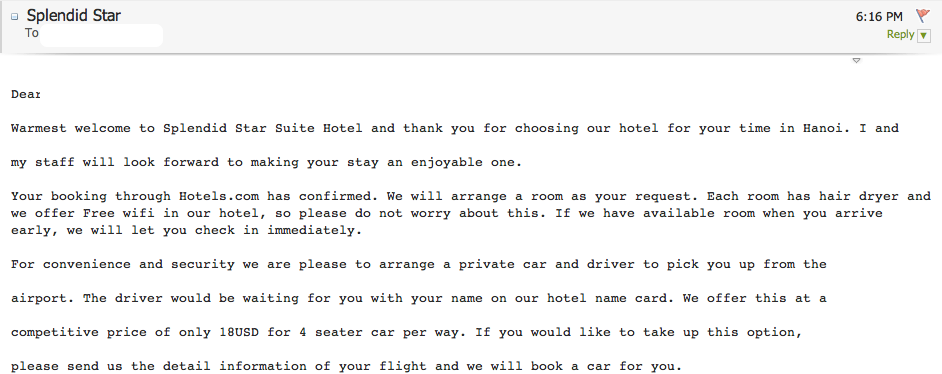Click the 18USD price text
Image resolution: width=942 pixels, height=374 pixels.
click(239, 332)
